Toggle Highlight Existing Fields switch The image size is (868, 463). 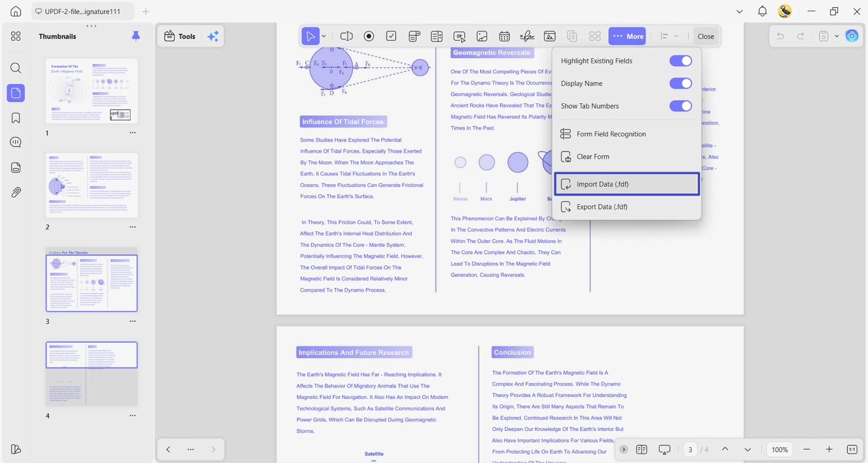point(680,61)
